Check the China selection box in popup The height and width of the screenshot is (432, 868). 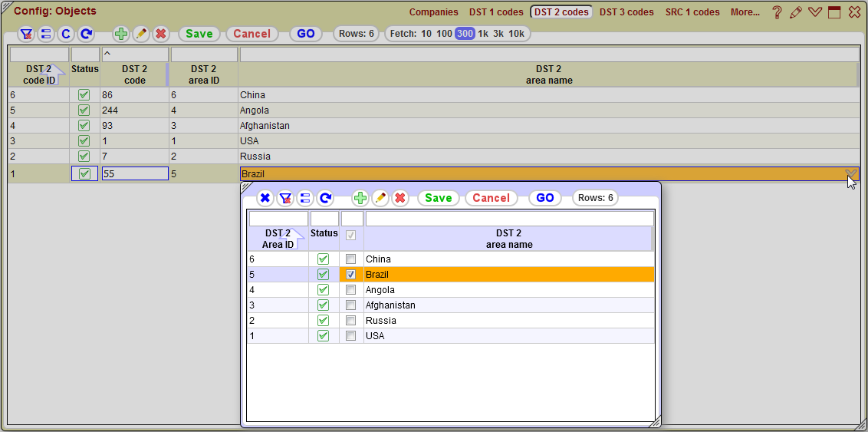point(350,259)
